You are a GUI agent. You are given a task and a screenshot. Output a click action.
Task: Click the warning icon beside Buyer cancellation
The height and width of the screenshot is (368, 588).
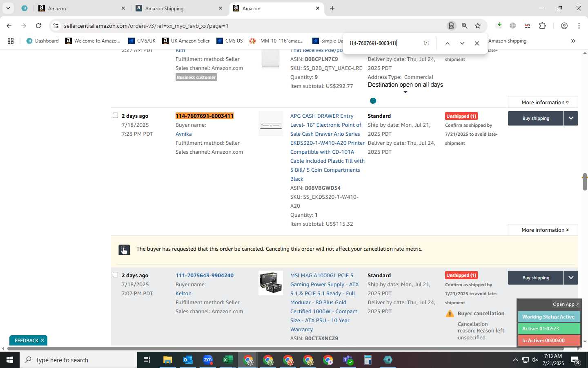tap(450, 314)
